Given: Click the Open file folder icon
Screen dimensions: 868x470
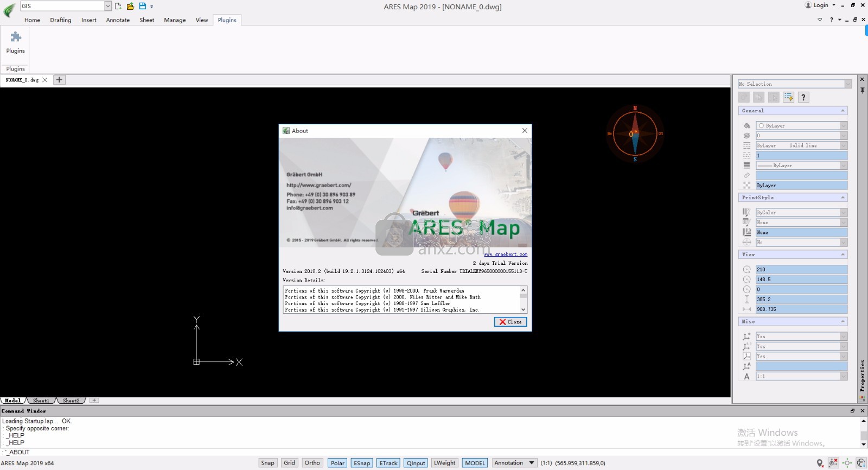Looking at the screenshot, I should (130, 6).
